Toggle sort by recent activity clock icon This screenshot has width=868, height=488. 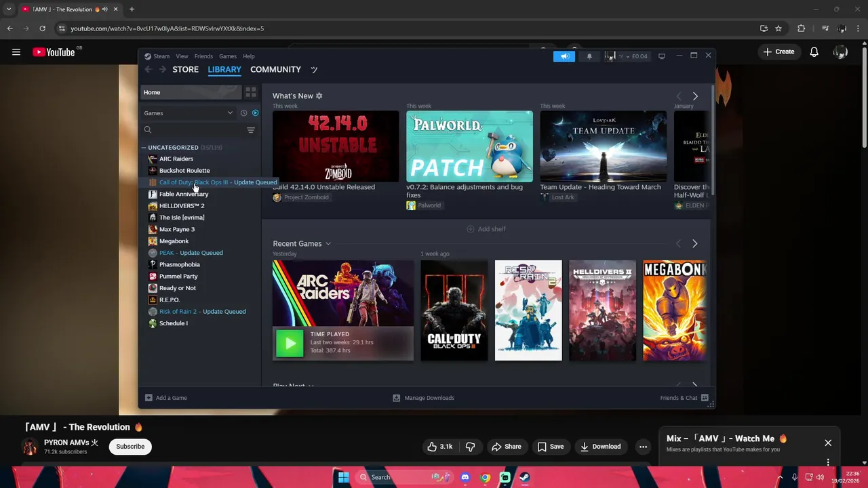[x=243, y=113]
